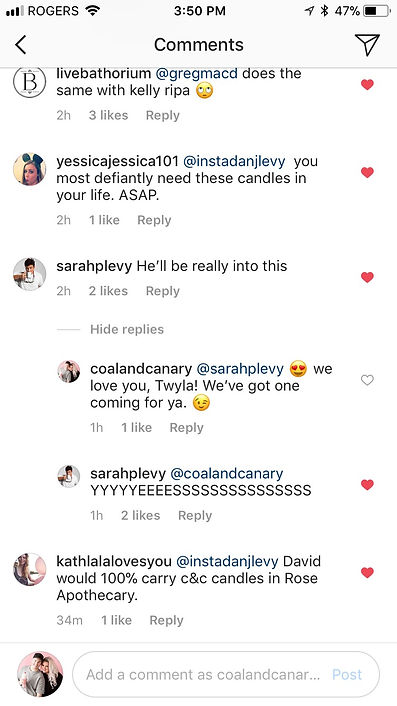
Task: Unlike the livebathorium comment heart
Action: (x=367, y=84)
